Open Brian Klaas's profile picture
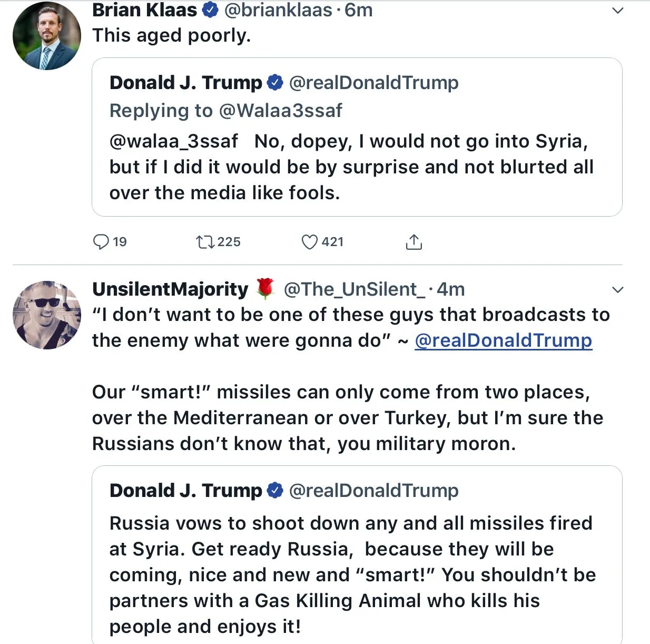 click(x=47, y=36)
